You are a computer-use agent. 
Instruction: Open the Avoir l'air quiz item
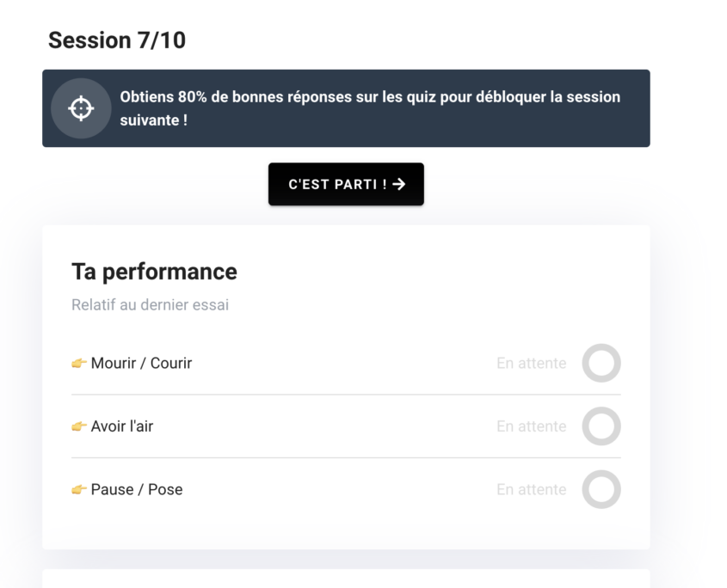(x=122, y=426)
